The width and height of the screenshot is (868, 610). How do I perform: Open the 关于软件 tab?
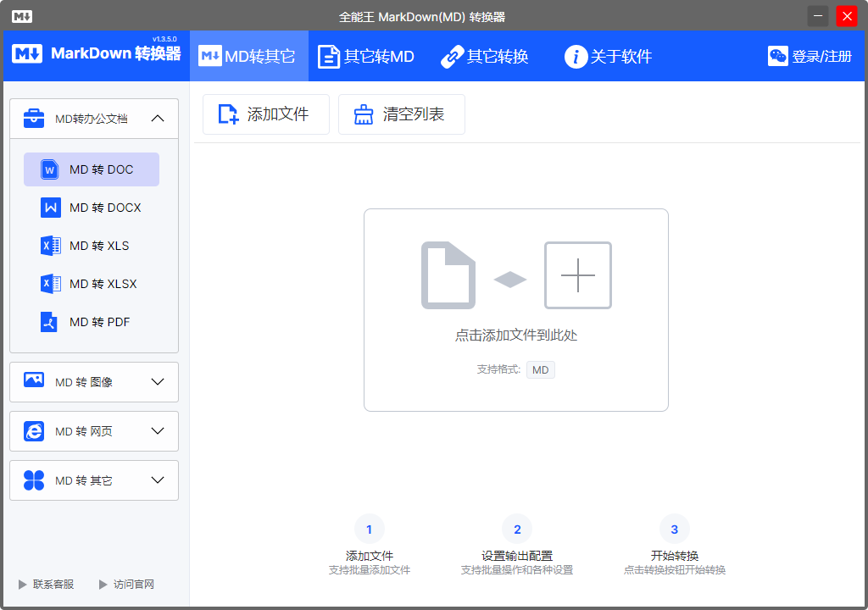(x=608, y=56)
